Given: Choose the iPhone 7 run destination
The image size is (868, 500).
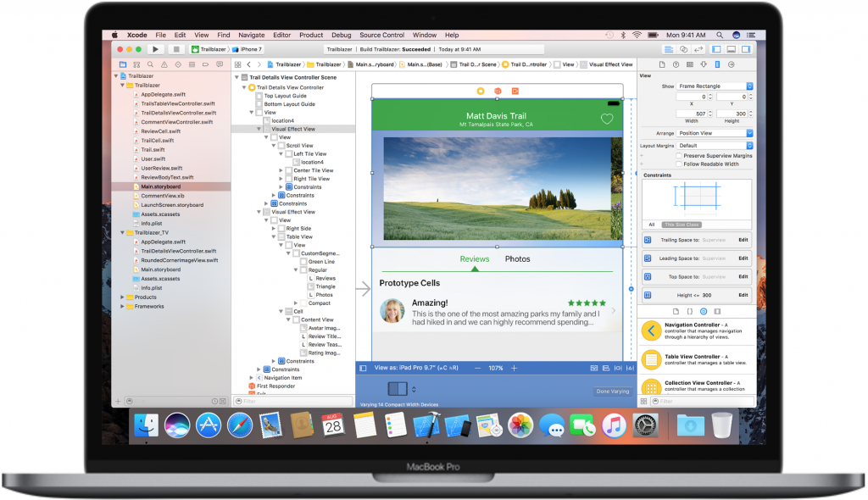Looking at the screenshot, I should coord(247,49).
